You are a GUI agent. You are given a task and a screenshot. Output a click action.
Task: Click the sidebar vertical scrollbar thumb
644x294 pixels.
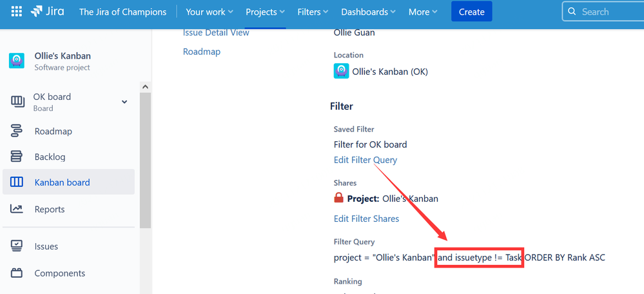(145, 160)
